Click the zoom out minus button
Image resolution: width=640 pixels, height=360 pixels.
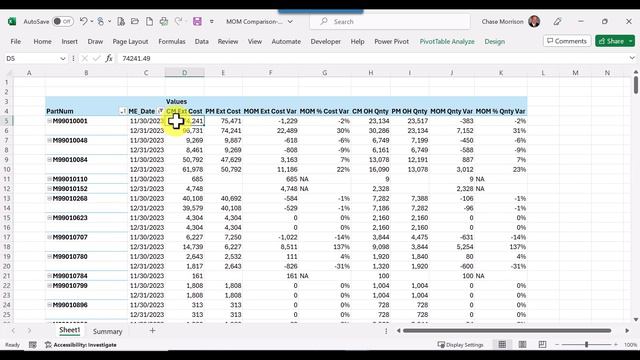(557, 345)
